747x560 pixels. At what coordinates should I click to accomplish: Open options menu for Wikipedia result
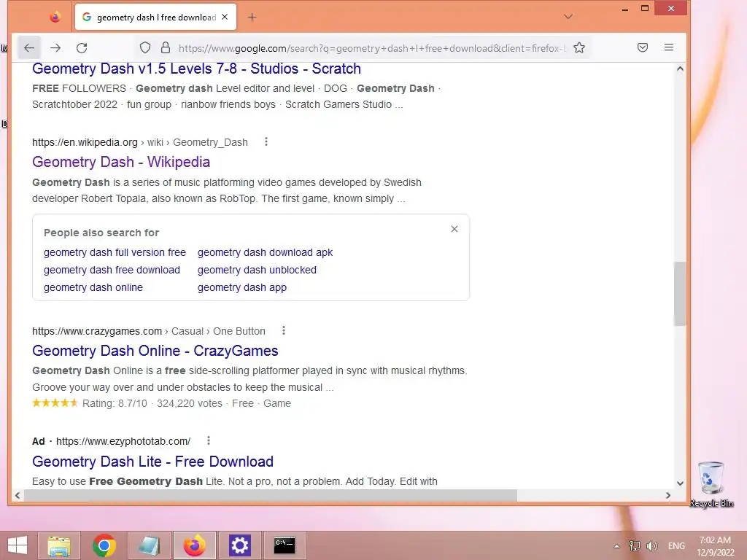point(266,142)
